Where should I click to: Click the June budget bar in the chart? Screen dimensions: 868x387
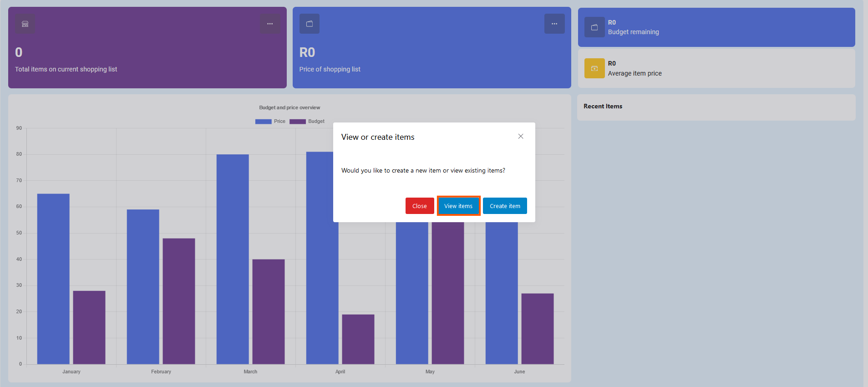538,329
